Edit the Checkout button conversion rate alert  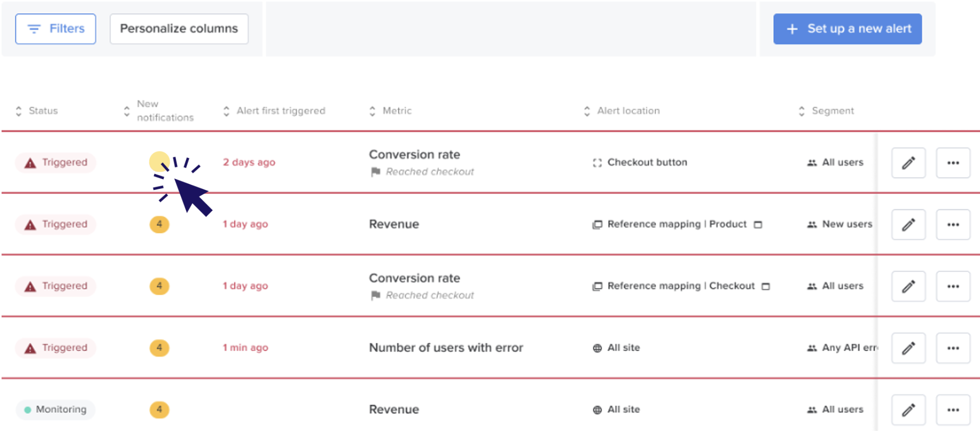click(908, 163)
